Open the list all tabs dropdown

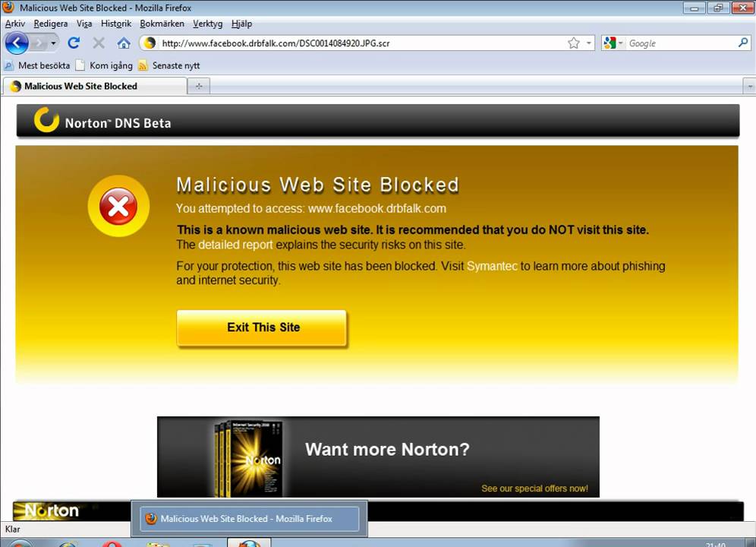pyautogui.click(x=749, y=87)
